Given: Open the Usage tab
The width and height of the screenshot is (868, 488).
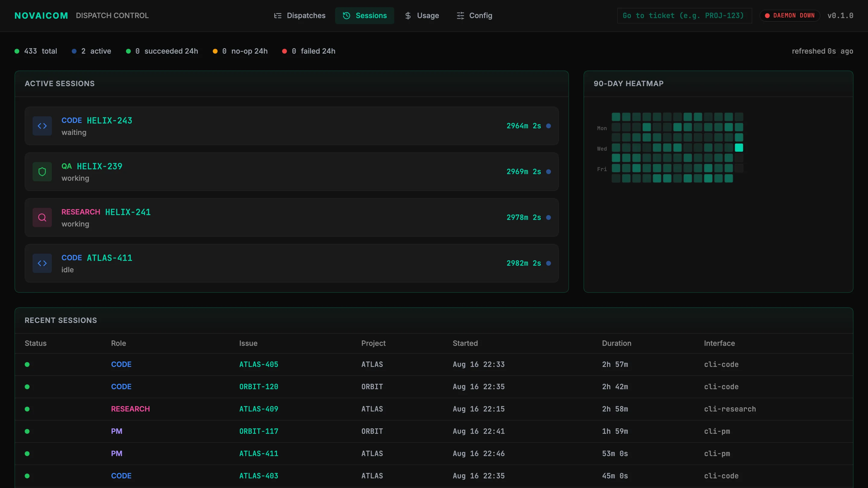Looking at the screenshot, I should tap(422, 15).
